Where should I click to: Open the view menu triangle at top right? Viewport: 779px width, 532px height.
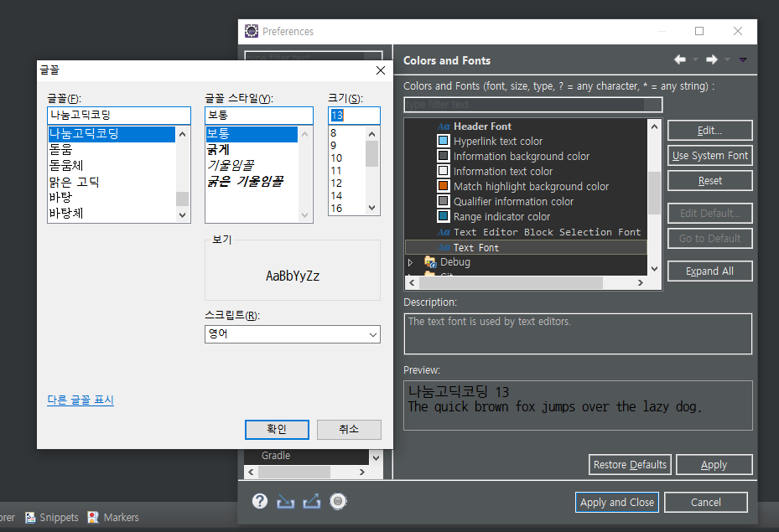pyautogui.click(x=742, y=59)
